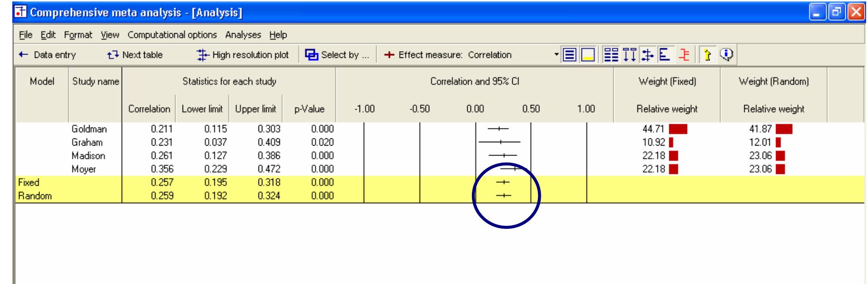Image resolution: width=868 pixels, height=284 pixels.
Task: Open the Analyses menu
Action: [x=243, y=35]
